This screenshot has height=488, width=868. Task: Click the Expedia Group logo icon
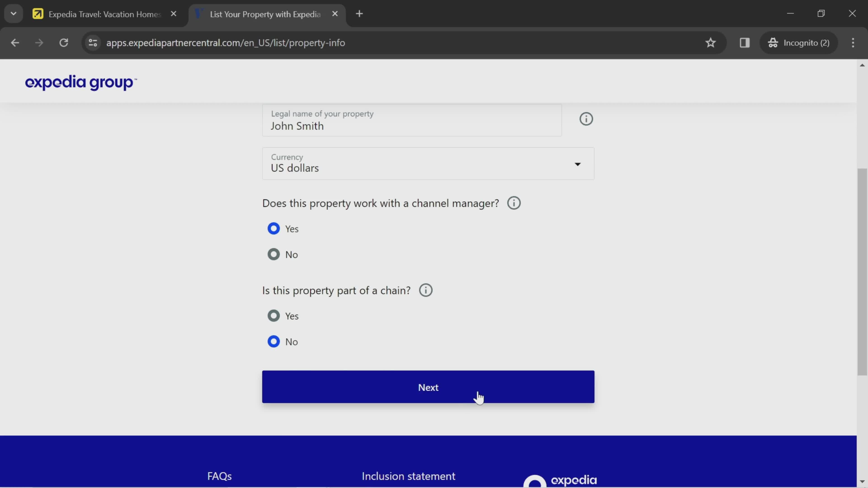pyautogui.click(x=80, y=83)
